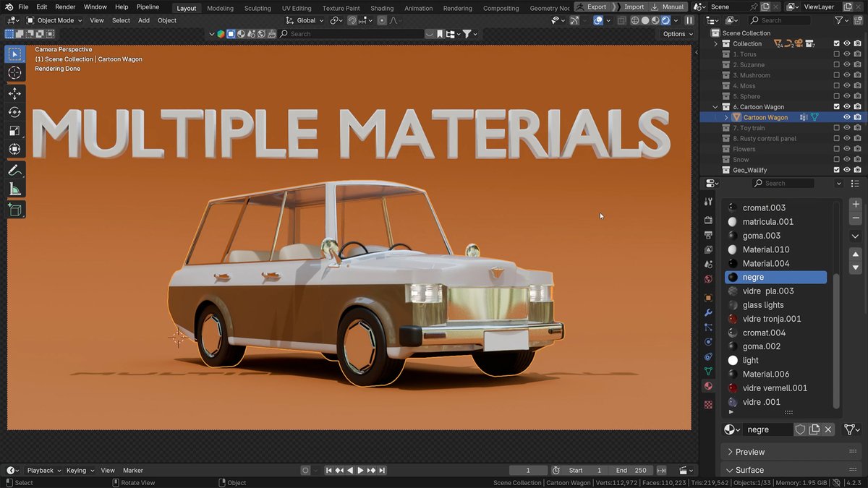Select the Add Cube tool
The image size is (868, 488).
(x=14, y=210)
